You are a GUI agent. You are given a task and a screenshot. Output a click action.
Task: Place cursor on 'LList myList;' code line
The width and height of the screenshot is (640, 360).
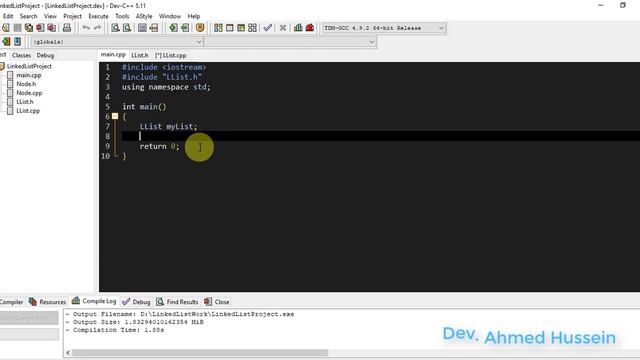click(168, 127)
